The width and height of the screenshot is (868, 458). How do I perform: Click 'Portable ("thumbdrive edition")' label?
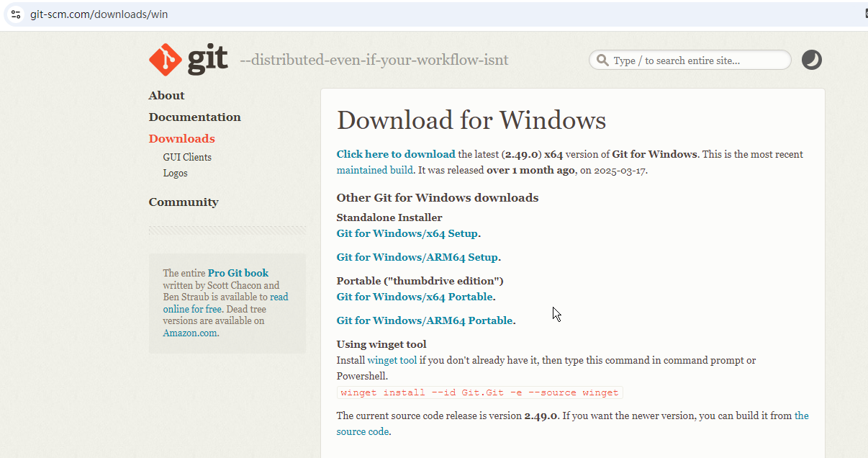click(420, 281)
